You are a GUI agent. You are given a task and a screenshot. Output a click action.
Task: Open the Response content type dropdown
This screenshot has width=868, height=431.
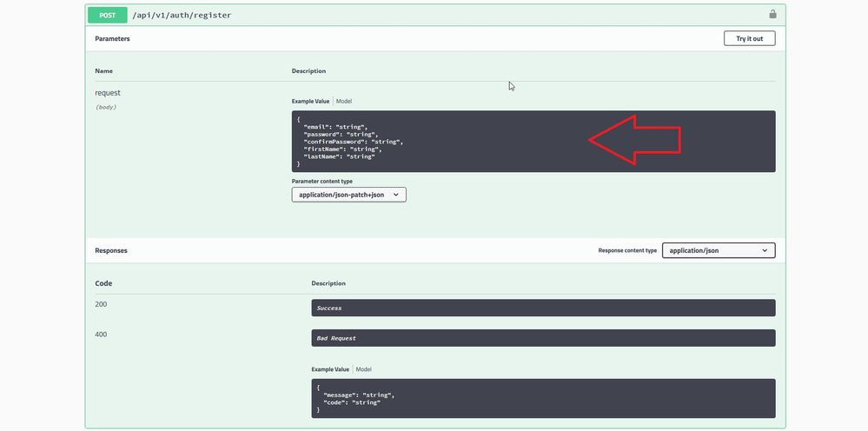point(718,250)
